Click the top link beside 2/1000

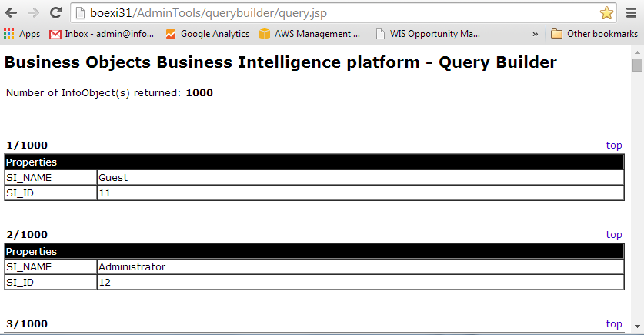614,234
